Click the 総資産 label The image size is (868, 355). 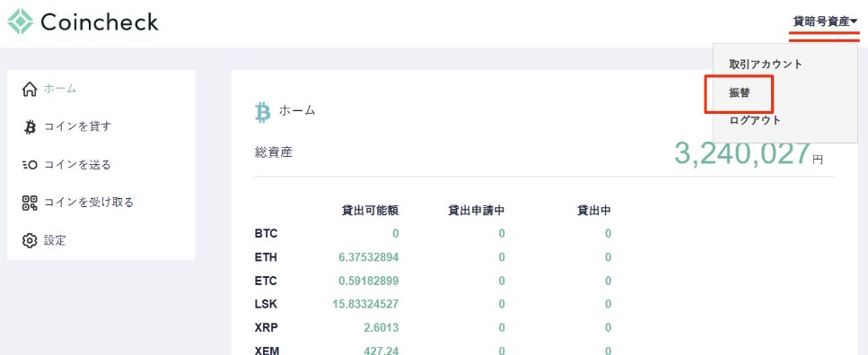coord(274,152)
